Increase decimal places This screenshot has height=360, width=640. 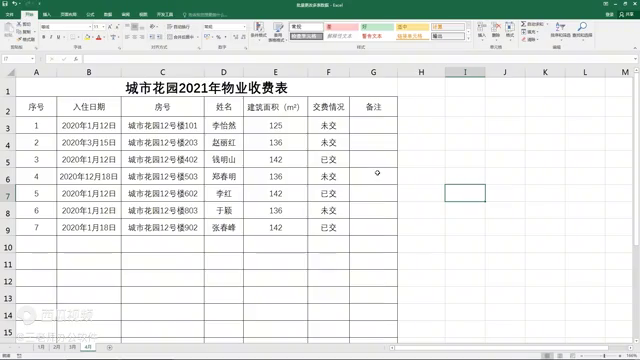pos(236,37)
